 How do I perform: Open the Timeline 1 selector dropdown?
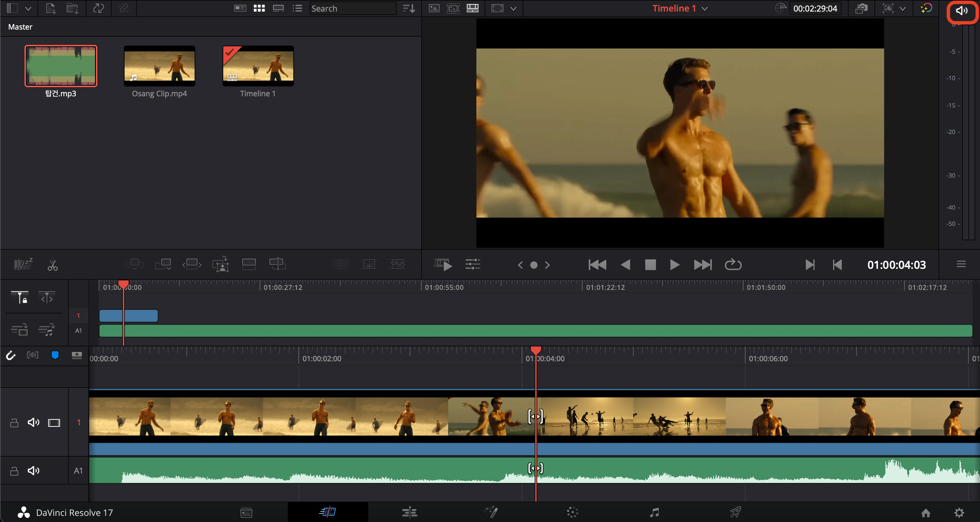click(x=705, y=9)
